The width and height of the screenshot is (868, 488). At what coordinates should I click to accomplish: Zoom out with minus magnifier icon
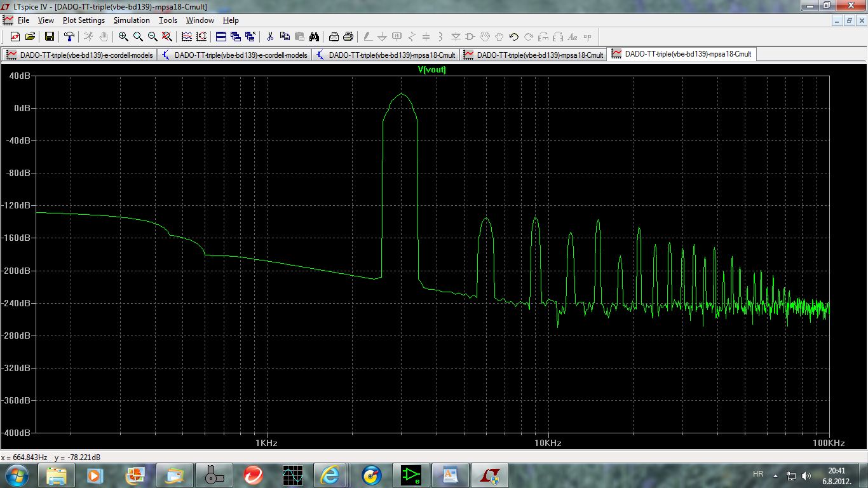153,37
